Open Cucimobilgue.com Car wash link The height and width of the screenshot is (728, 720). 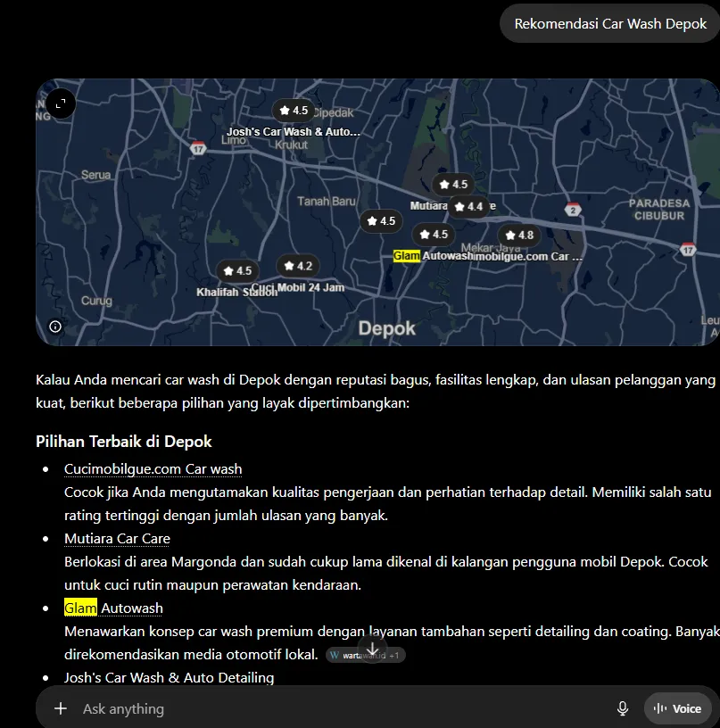point(153,469)
